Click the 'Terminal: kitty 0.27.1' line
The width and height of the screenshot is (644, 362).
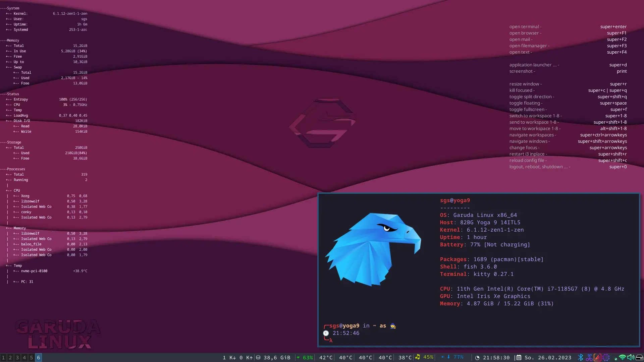tap(477, 274)
